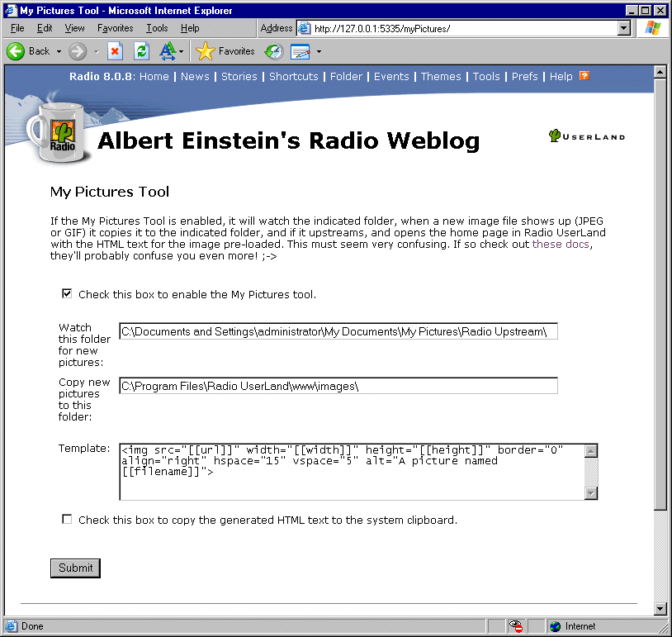672x637 pixels.
Task: Click the page scrollbar thumb
Action: point(660,294)
